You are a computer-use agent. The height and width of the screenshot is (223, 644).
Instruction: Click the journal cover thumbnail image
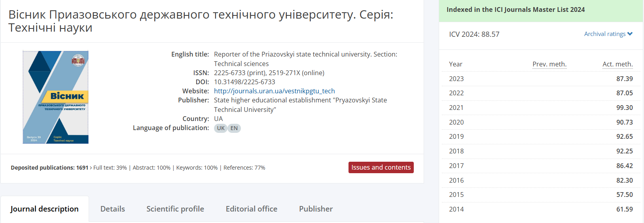pos(56,97)
